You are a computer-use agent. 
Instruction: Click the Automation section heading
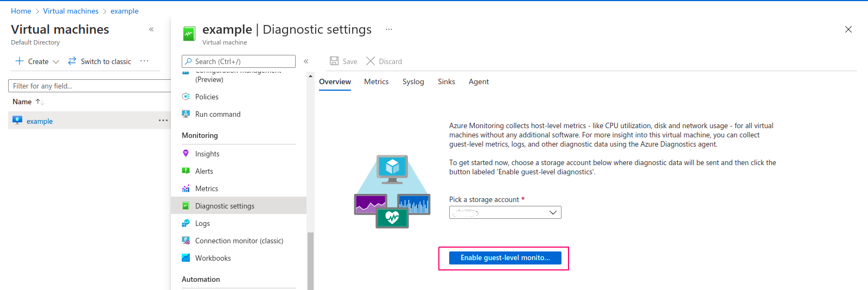click(x=201, y=279)
